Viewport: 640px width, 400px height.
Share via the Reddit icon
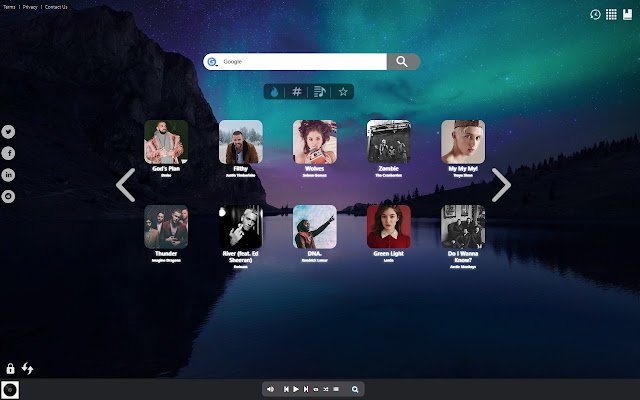pyautogui.click(x=8, y=196)
